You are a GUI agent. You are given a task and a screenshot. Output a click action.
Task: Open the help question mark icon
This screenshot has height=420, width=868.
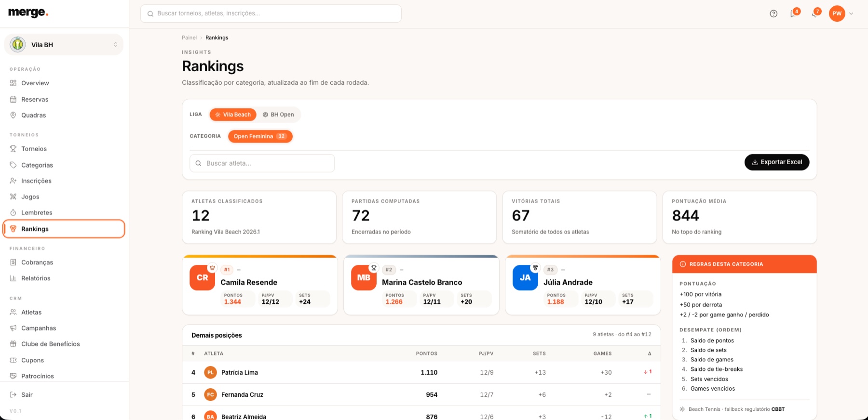pyautogui.click(x=773, y=13)
